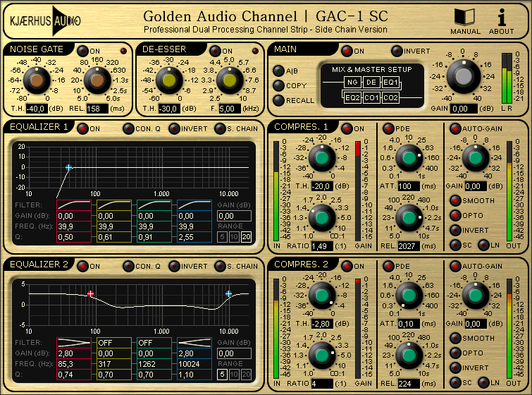This screenshot has height=395, width=532.
Task: Click Compres. 2 attack knob
Action: point(409,295)
